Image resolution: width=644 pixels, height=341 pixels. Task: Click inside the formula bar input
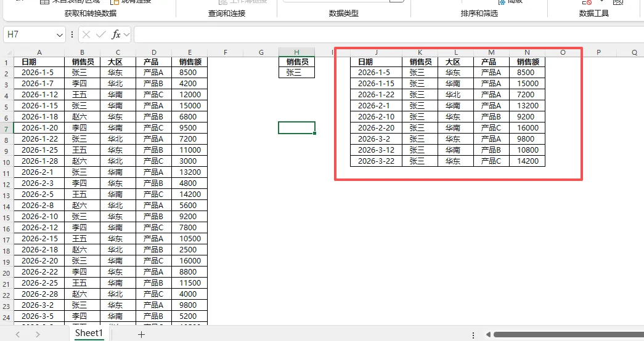pos(388,34)
